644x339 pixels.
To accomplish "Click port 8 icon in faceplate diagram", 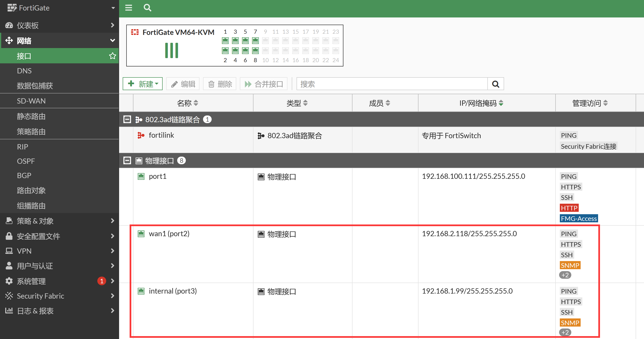I will point(255,51).
